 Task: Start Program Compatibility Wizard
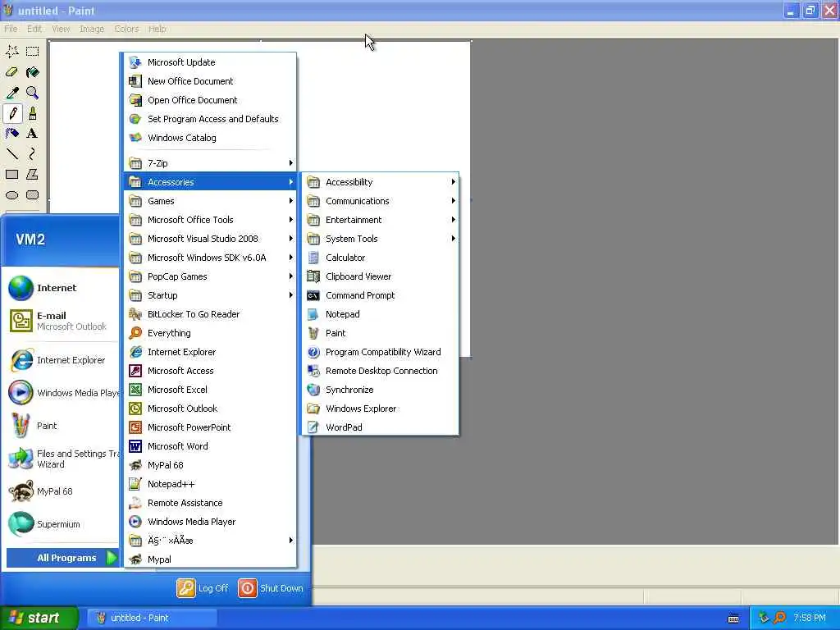click(x=380, y=352)
